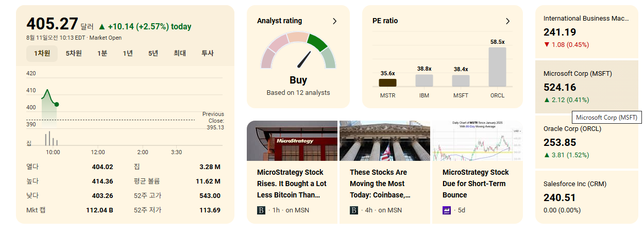Click the Barron's icon on the 1h article
This screenshot has width=644, height=232.
click(x=261, y=210)
